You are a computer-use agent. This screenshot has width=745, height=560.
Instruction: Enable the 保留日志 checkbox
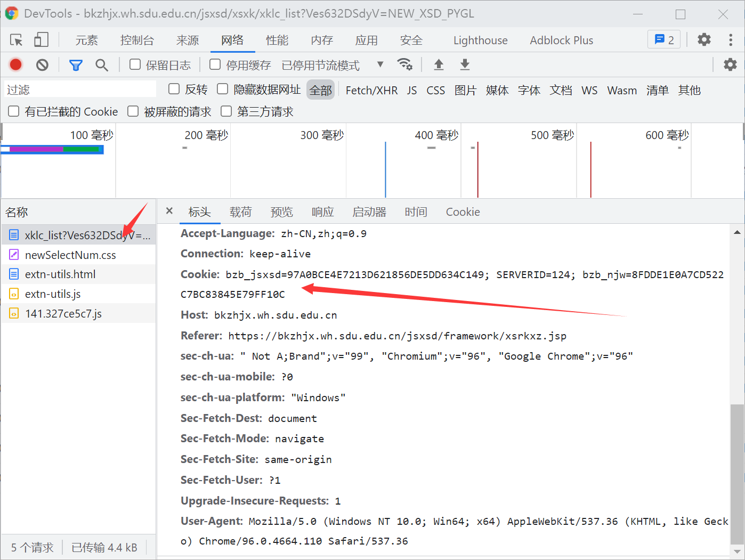pos(135,64)
